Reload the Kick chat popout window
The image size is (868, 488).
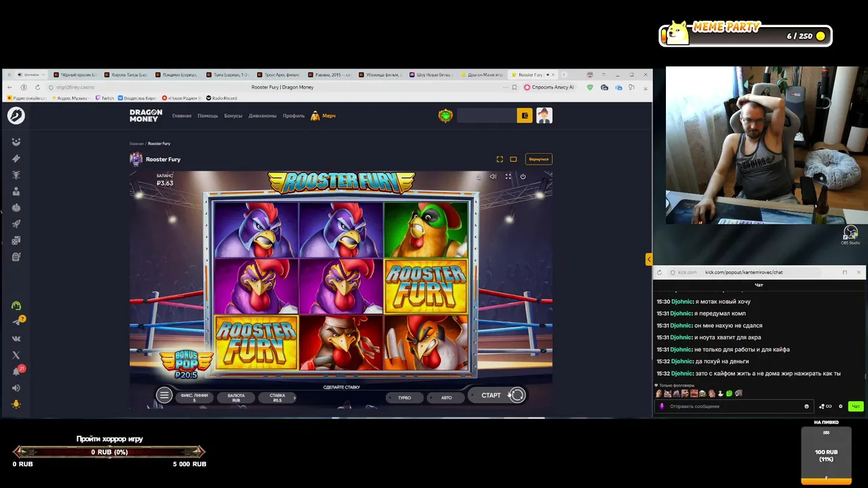point(659,272)
